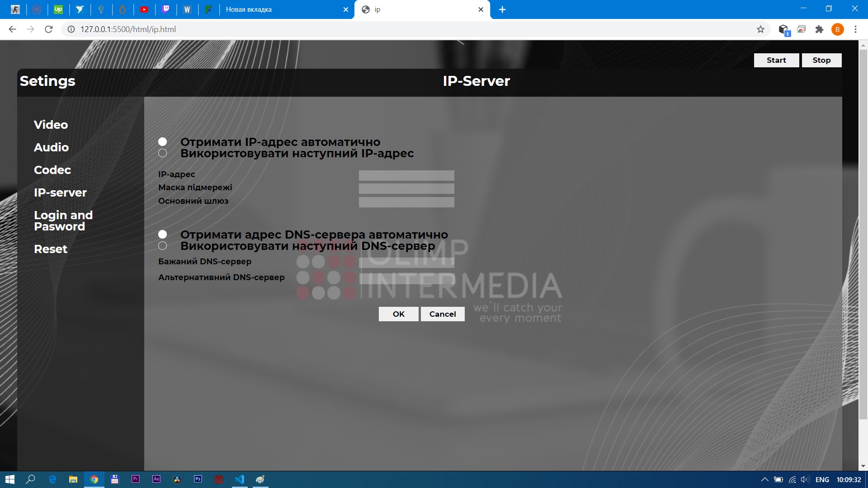Image resolution: width=868 pixels, height=488 pixels.
Task: Open the browser extensions puzzle icon
Action: tap(819, 29)
